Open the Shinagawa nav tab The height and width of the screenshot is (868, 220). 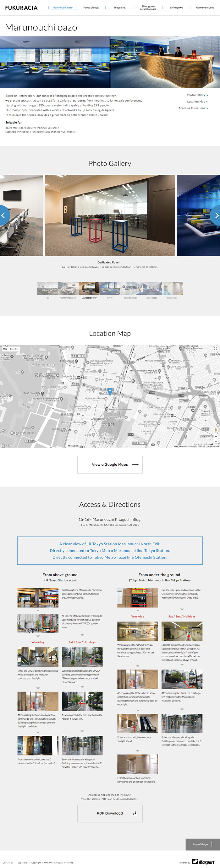point(176,8)
